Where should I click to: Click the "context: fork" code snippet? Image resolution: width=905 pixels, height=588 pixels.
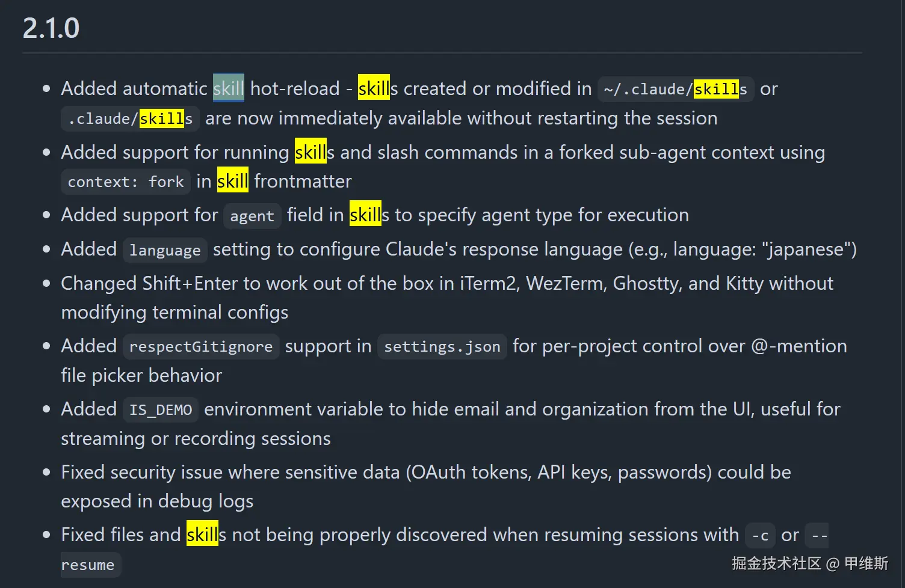126,182
